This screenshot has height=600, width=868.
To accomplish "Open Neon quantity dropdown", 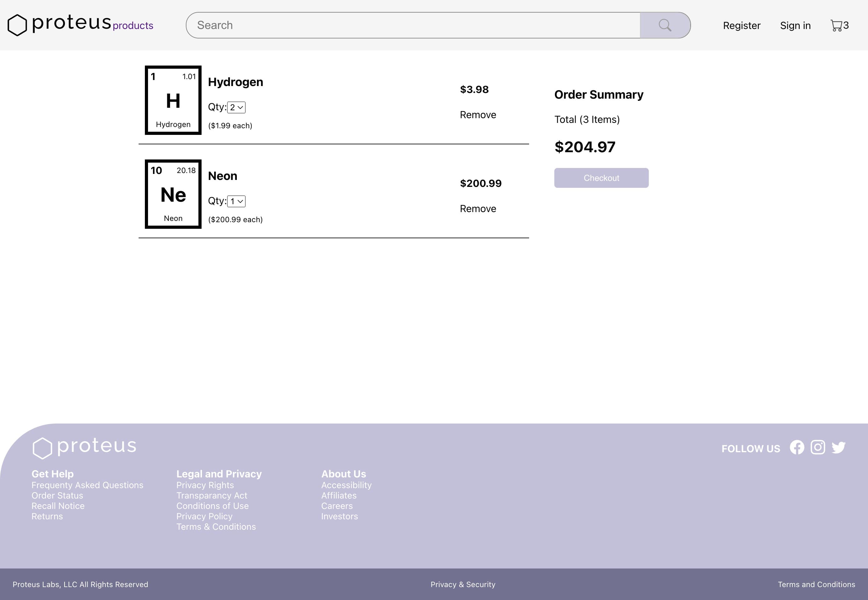I will (236, 201).
